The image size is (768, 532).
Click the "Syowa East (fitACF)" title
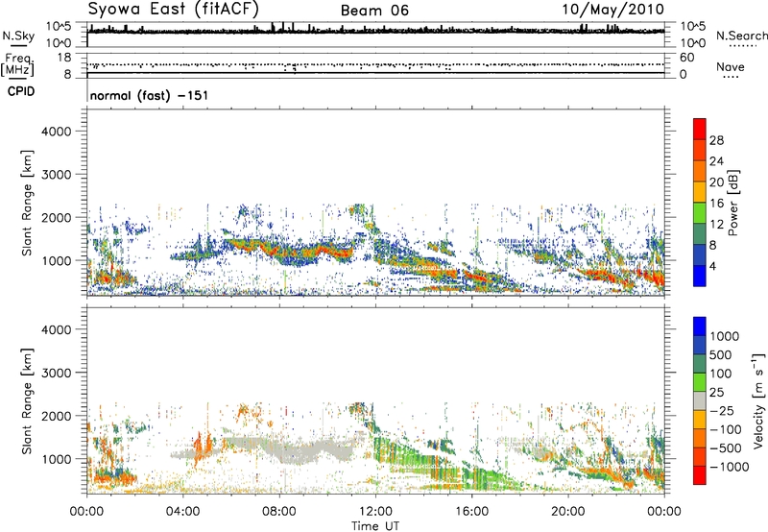[x=174, y=10]
